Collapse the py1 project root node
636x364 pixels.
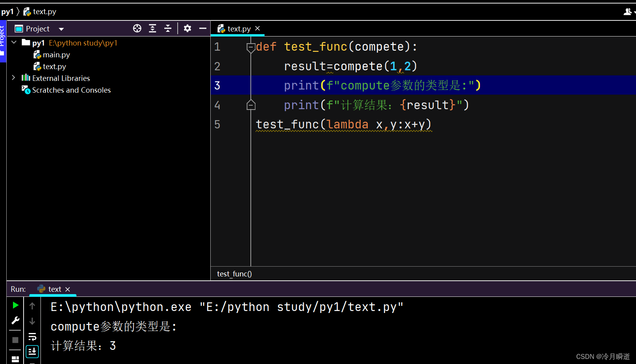point(14,42)
